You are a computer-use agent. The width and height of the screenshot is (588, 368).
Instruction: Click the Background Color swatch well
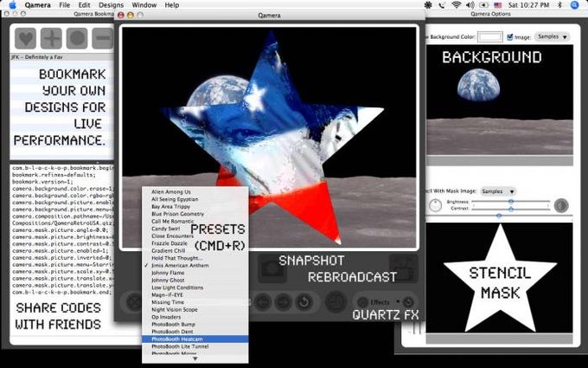point(489,36)
